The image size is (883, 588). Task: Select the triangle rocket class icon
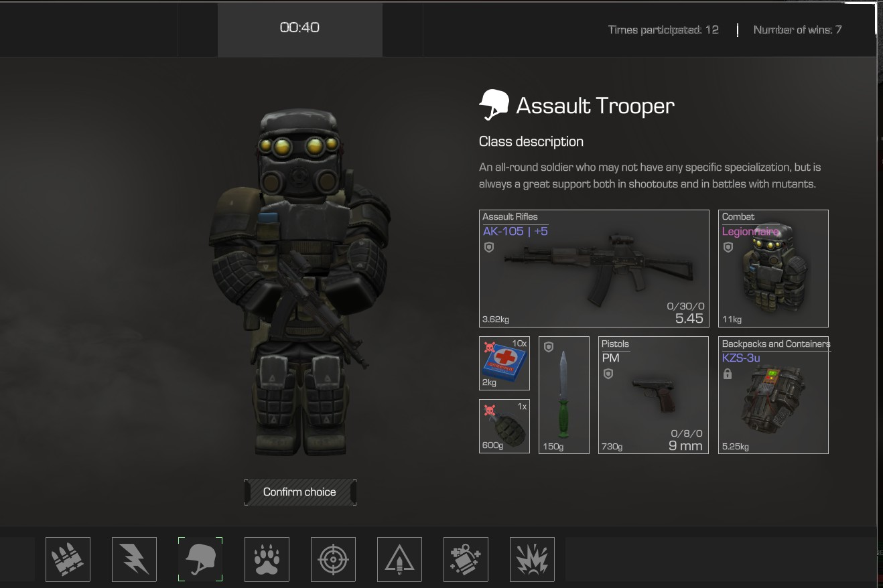point(399,559)
